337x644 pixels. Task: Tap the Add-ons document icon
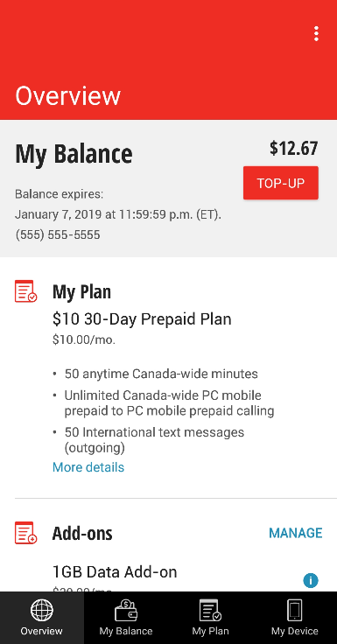tap(26, 533)
